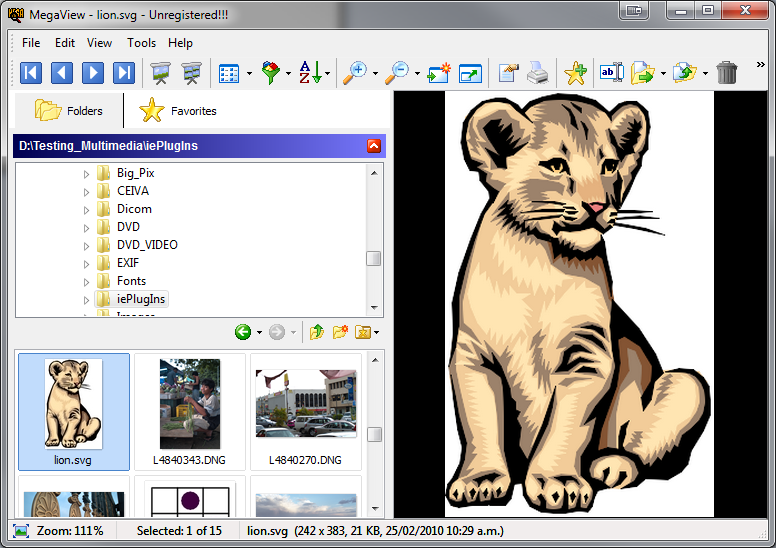776x548 pixels.
Task: Select the L4840343.DNG thumbnail
Action: [190, 411]
